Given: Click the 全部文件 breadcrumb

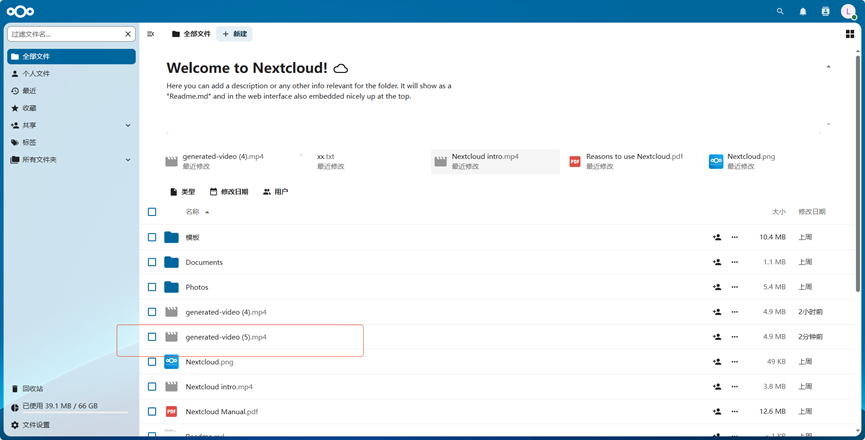Looking at the screenshot, I should click(191, 34).
